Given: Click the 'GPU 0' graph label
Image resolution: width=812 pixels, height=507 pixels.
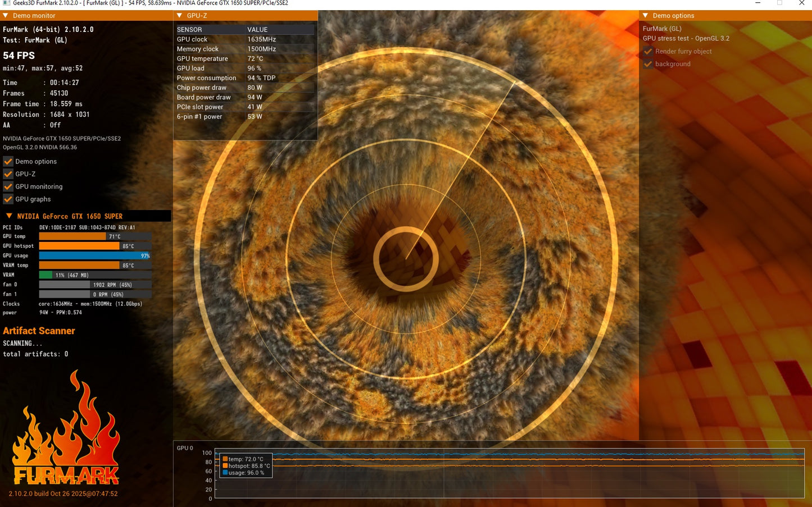Looking at the screenshot, I should pyautogui.click(x=185, y=448).
